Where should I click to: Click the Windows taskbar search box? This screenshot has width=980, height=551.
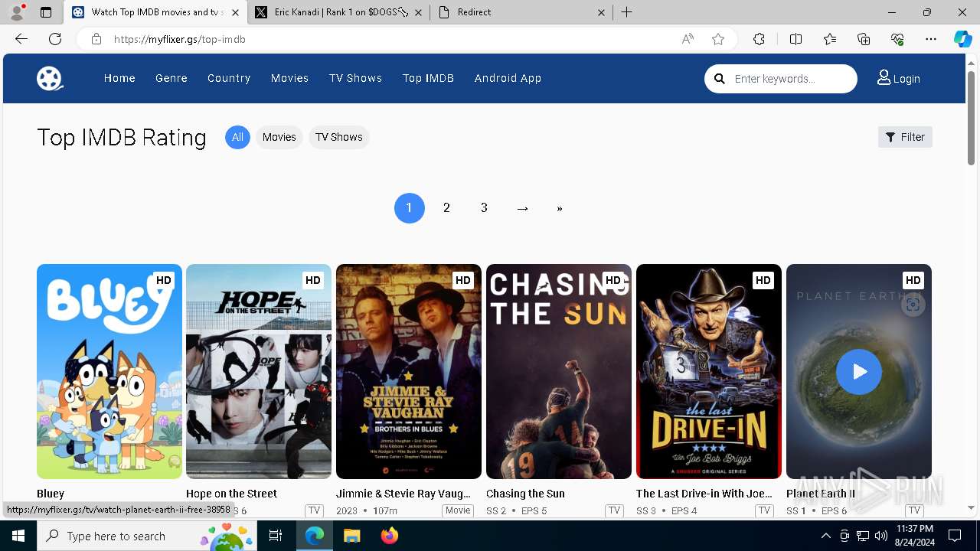pos(148,536)
